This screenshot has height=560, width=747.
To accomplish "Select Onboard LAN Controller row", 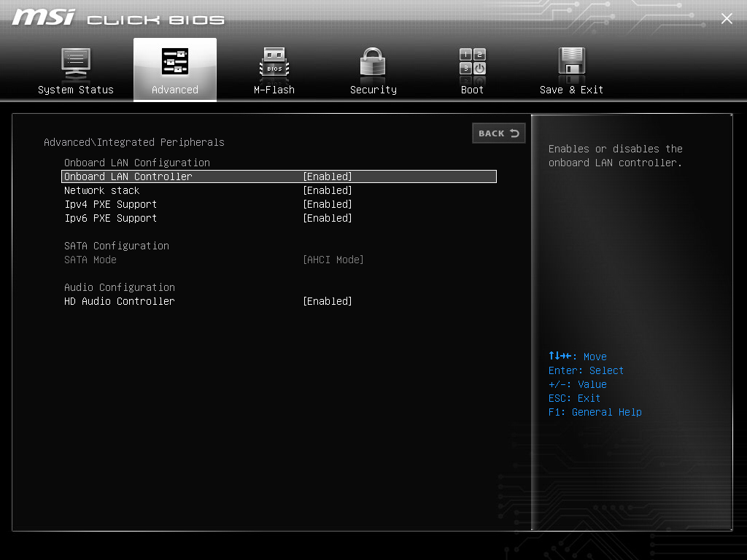I will 279,176.
